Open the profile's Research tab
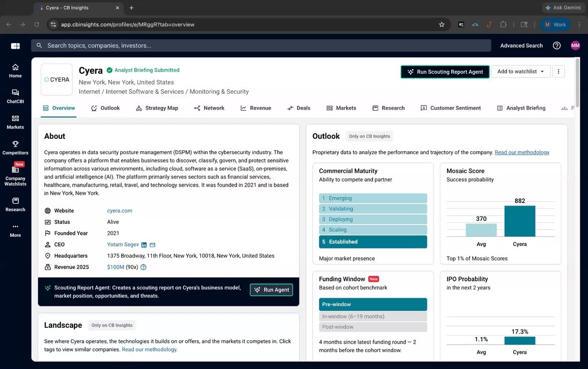The image size is (588, 369). click(x=389, y=108)
